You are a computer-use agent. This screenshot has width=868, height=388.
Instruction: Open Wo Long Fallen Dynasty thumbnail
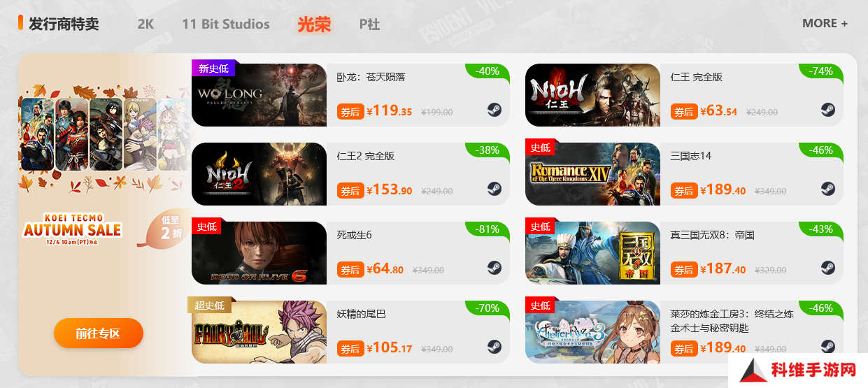click(259, 95)
